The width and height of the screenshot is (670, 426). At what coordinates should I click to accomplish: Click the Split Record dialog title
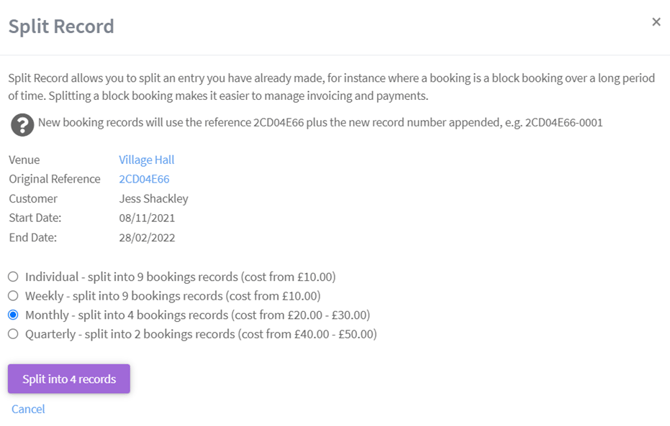tap(61, 26)
